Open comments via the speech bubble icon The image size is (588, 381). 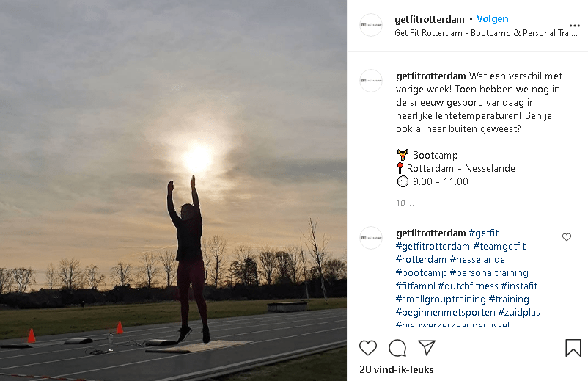[x=397, y=348]
